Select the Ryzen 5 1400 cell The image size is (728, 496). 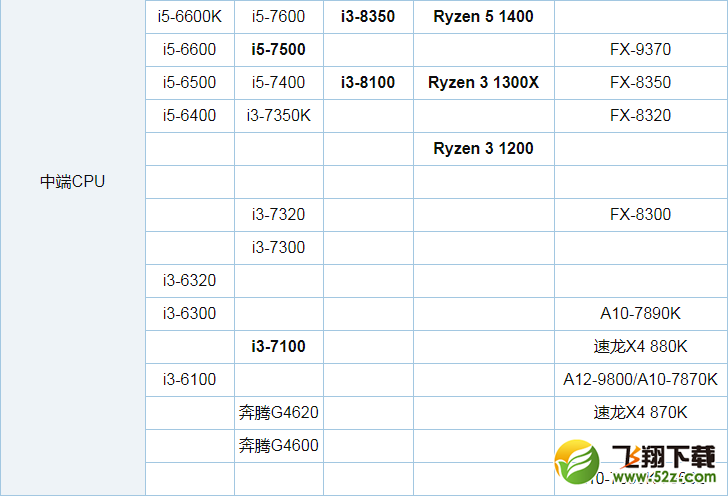click(483, 17)
